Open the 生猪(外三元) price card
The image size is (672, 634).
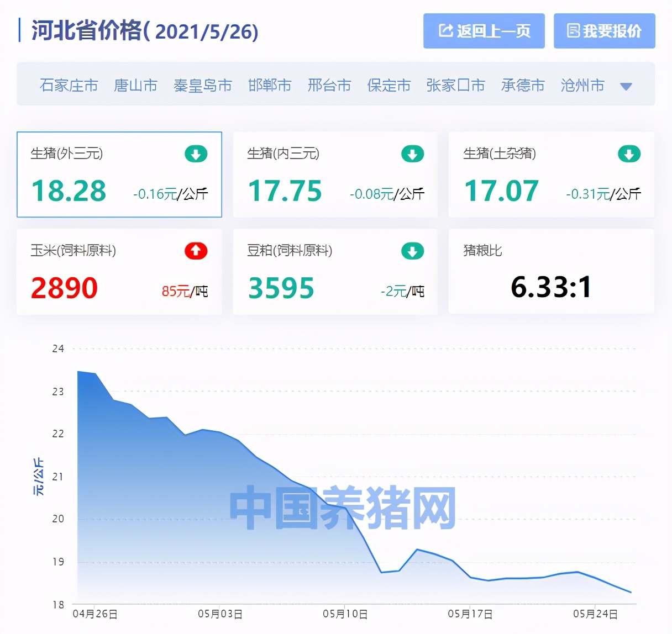coord(119,175)
